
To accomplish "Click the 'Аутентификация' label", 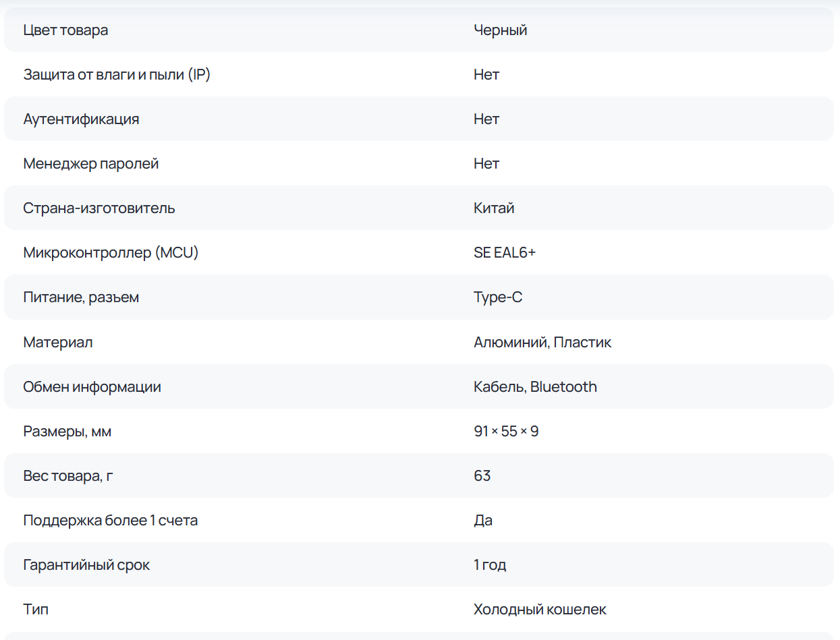I will 81,119.
